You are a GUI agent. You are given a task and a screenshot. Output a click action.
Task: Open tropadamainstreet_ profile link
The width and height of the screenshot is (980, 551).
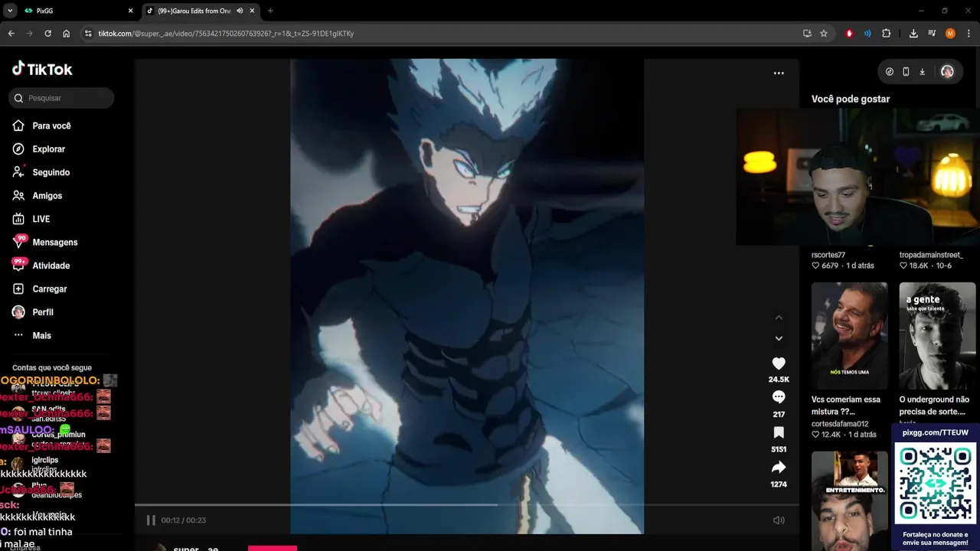(931, 255)
